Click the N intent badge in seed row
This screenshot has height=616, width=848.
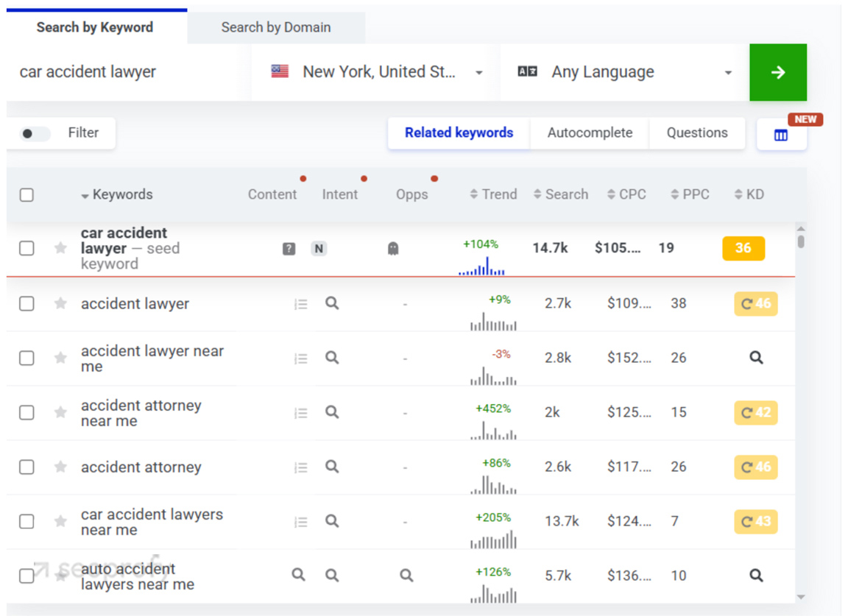tap(319, 248)
